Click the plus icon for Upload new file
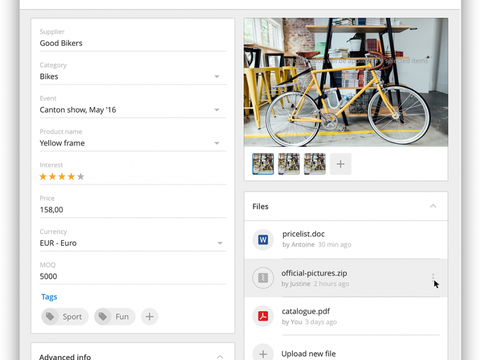The width and height of the screenshot is (480, 360). (263, 354)
